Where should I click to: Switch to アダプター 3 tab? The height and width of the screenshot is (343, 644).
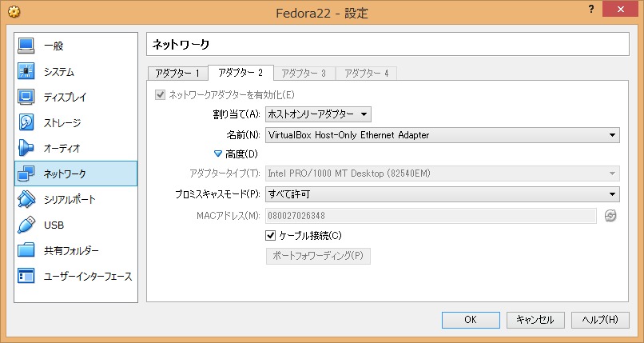[x=304, y=73]
